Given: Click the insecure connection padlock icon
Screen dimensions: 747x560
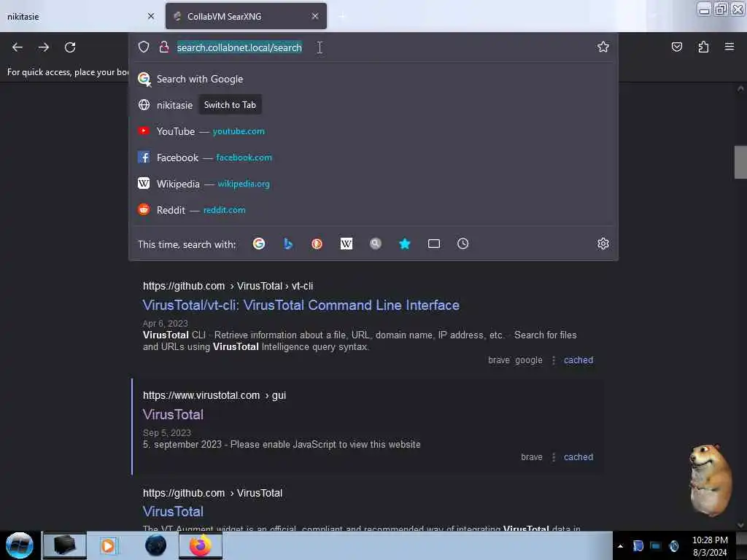Looking at the screenshot, I should (164, 47).
